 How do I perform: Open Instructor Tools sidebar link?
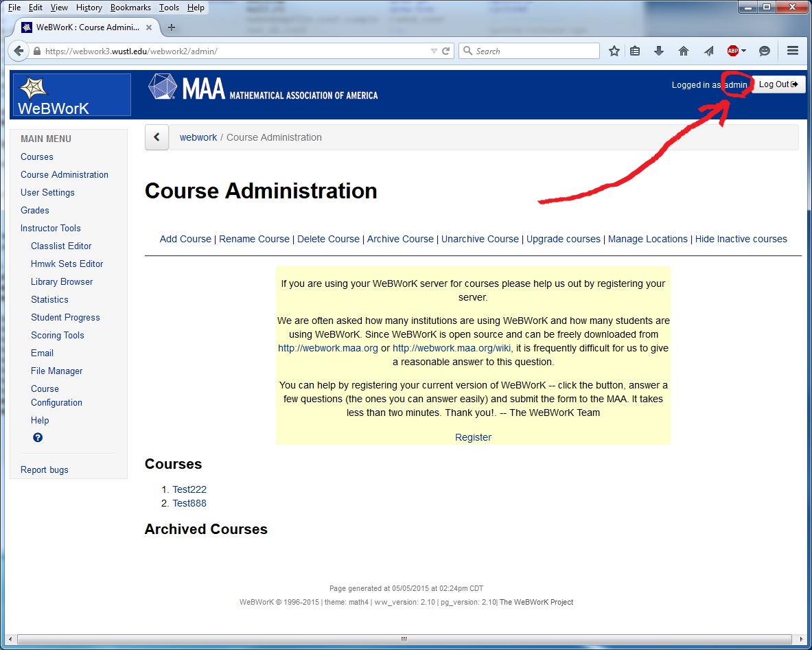pos(51,228)
